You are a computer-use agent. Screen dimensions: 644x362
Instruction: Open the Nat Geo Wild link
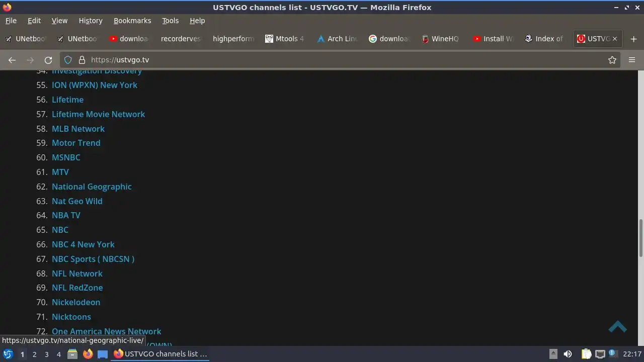77,201
